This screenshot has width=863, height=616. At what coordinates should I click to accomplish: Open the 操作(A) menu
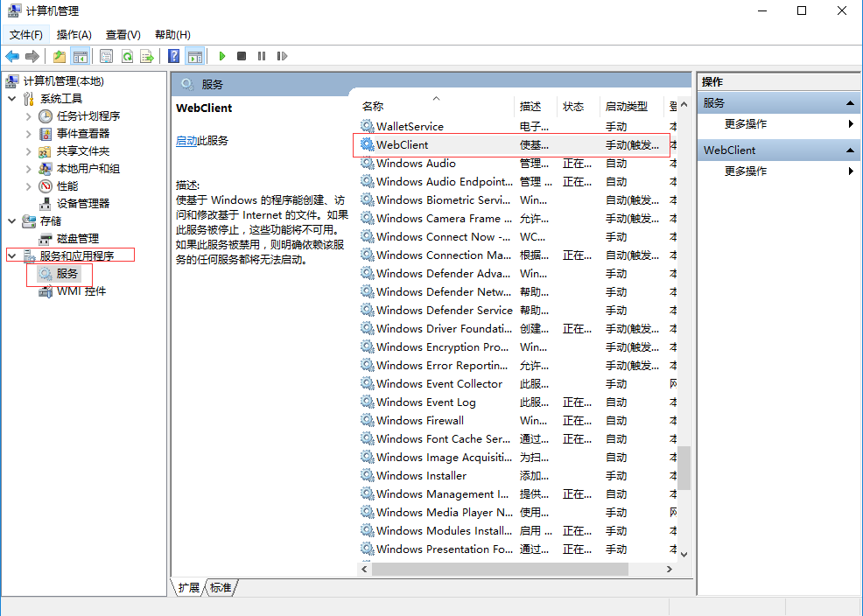pyautogui.click(x=74, y=34)
